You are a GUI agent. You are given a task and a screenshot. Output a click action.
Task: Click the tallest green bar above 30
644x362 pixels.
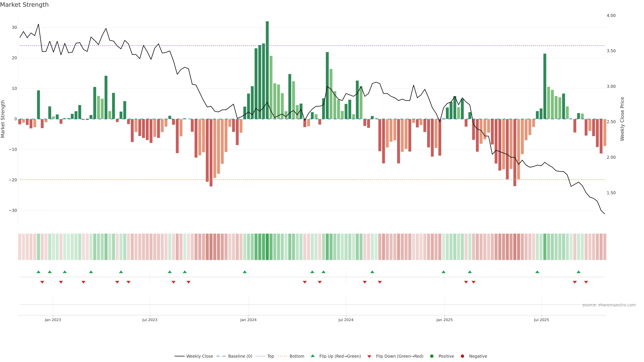coord(267,70)
